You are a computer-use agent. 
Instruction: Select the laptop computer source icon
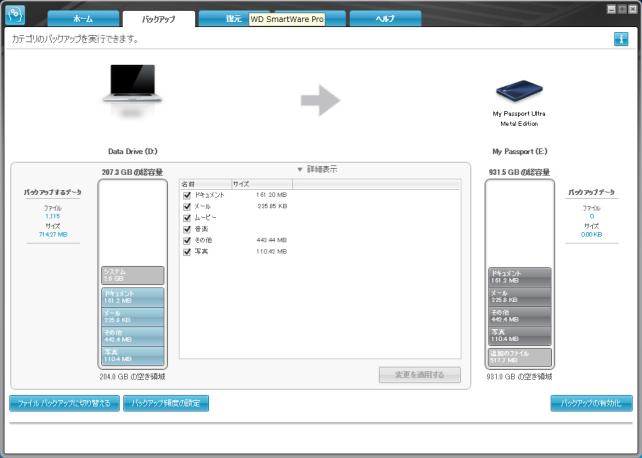(132, 84)
